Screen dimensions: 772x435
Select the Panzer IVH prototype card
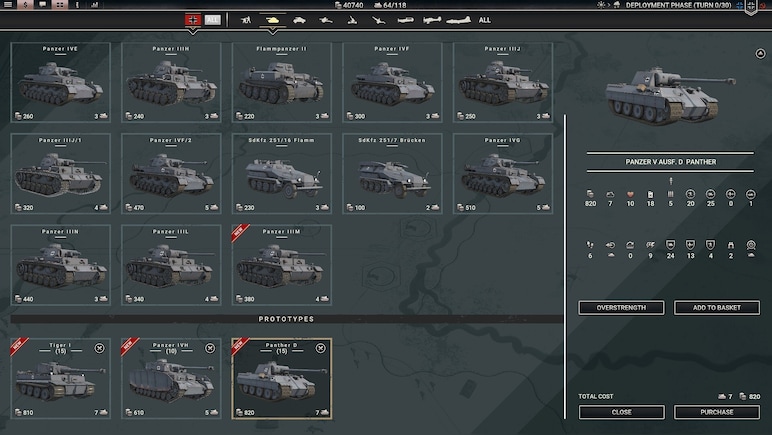pyautogui.click(x=171, y=378)
